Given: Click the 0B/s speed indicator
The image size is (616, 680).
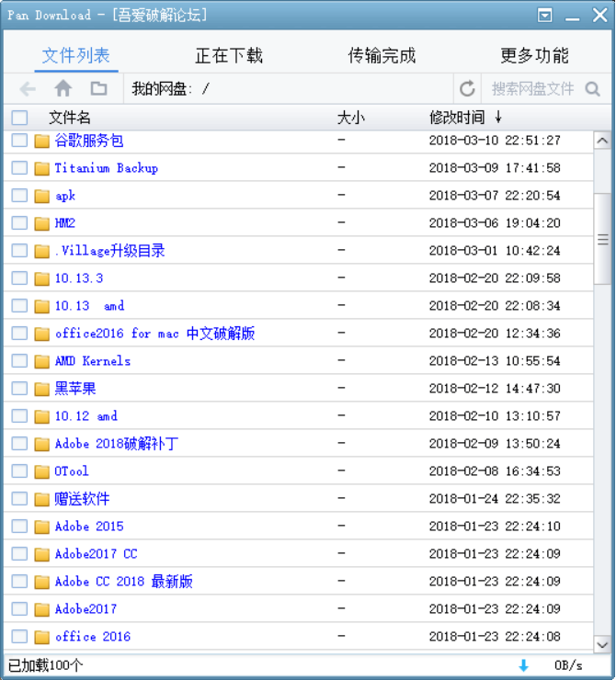Looking at the screenshot, I should pos(568,665).
